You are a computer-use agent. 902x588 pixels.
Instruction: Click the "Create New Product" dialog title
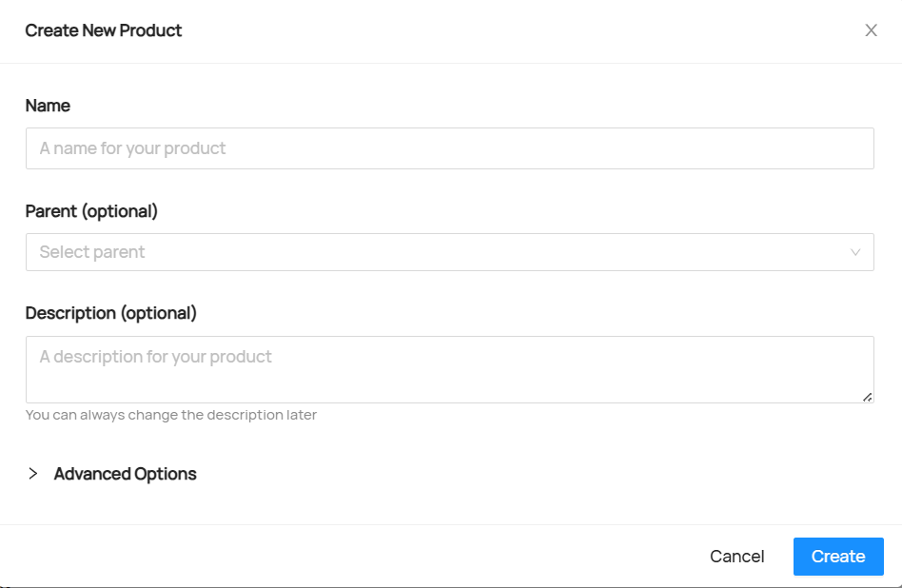point(104,30)
